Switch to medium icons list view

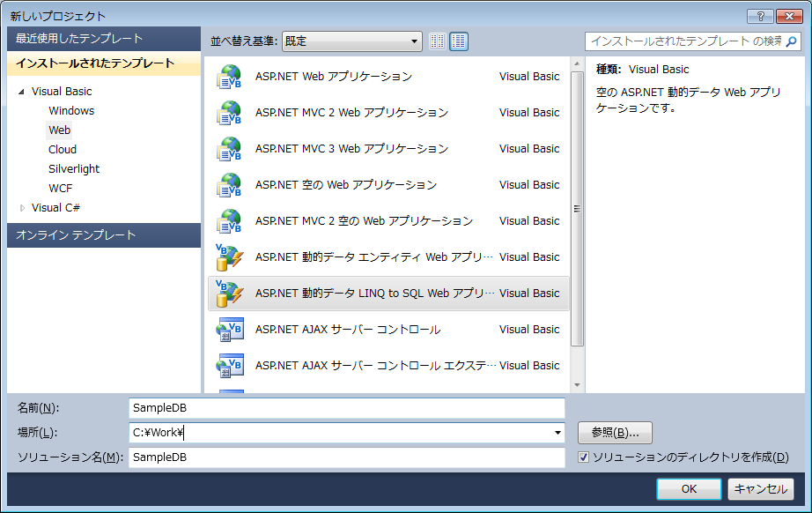click(x=458, y=41)
